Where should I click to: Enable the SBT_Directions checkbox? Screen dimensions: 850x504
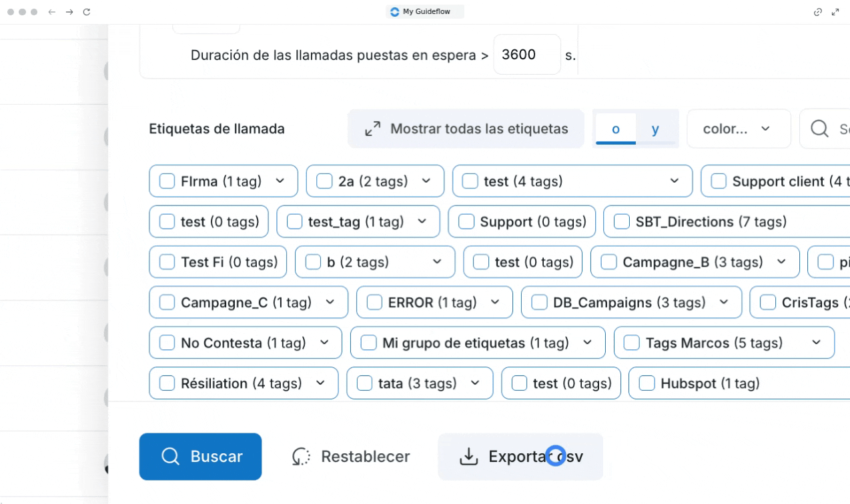(622, 222)
